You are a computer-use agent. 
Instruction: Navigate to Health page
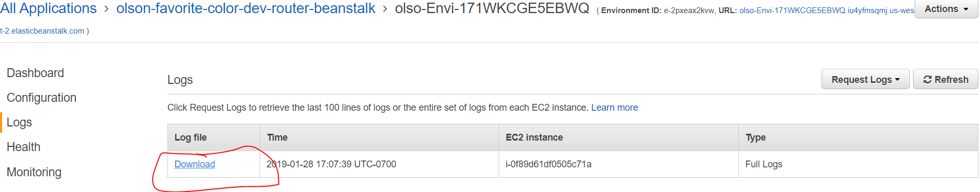click(x=24, y=147)
